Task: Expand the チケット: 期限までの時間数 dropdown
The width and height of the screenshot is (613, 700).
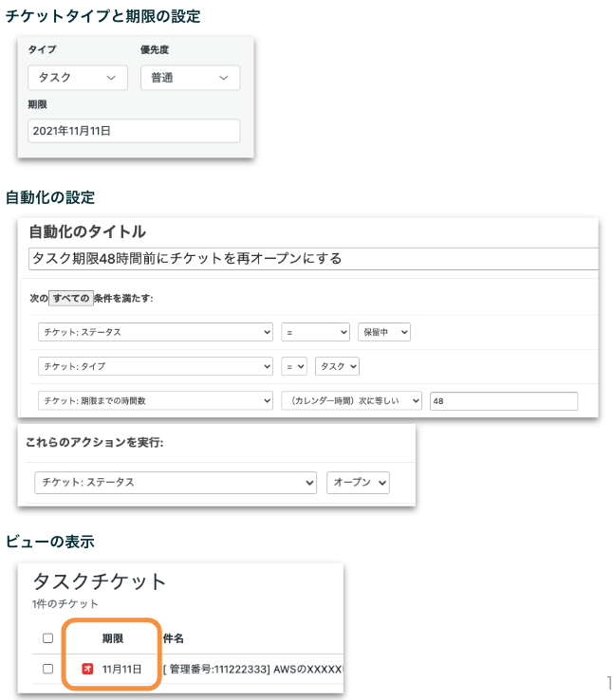Action: [x=156, y=401]
